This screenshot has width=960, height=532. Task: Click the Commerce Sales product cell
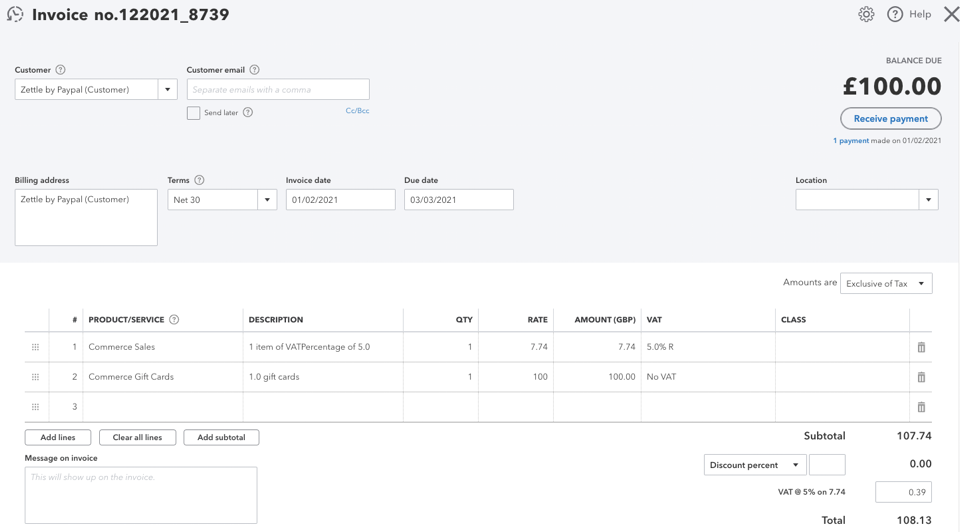click(163, 347)
